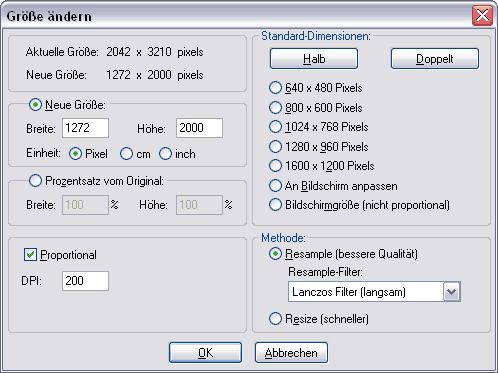Click the Standard-Dimensionen group label
The height and width of the screenshot is (373, 498).
pos(316,36)
